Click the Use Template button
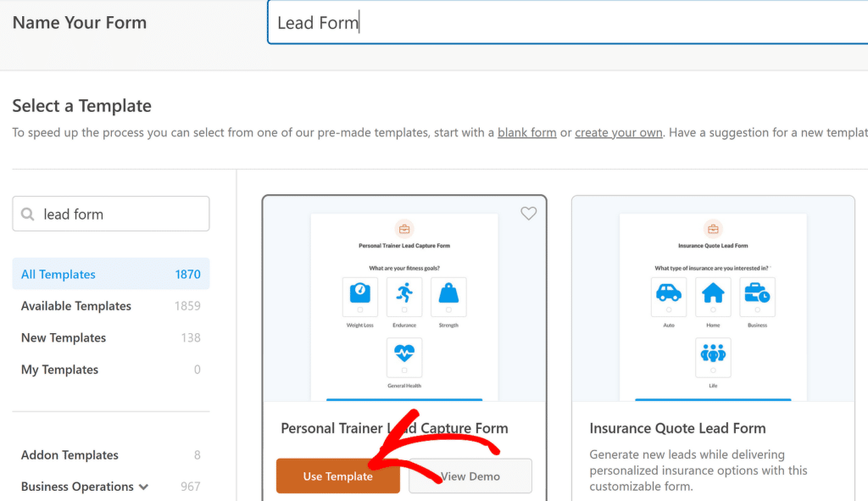The width and height of the screenshot is (868, 501). 337,476
